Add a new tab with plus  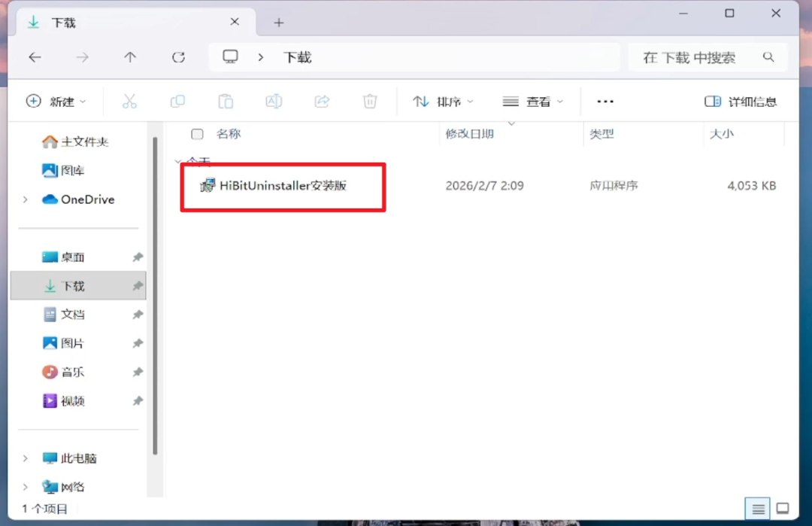point(279,23)
